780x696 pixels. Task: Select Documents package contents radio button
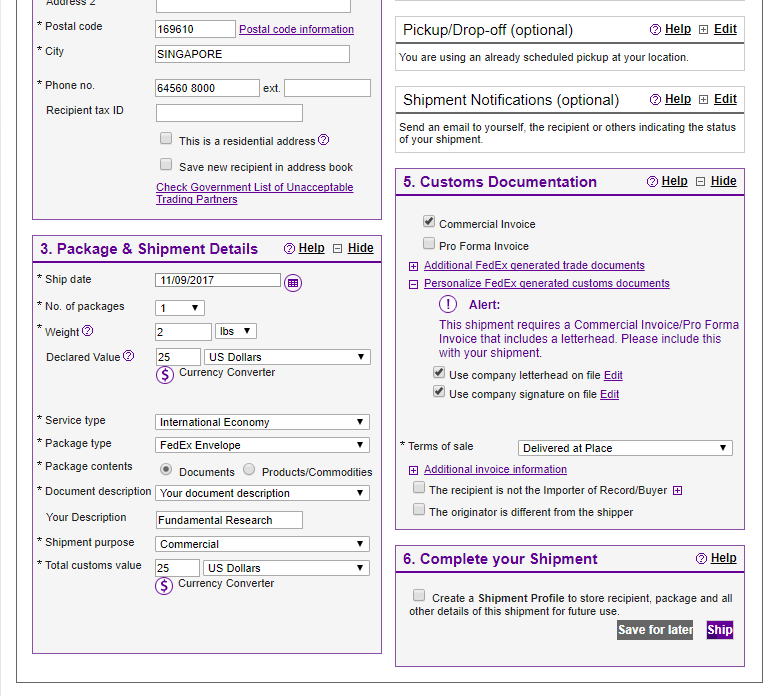point(166,469)
